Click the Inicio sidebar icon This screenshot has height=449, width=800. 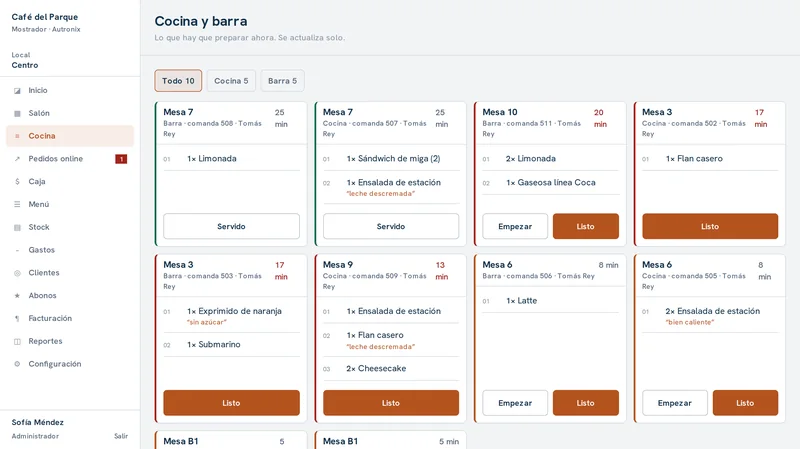17,91
